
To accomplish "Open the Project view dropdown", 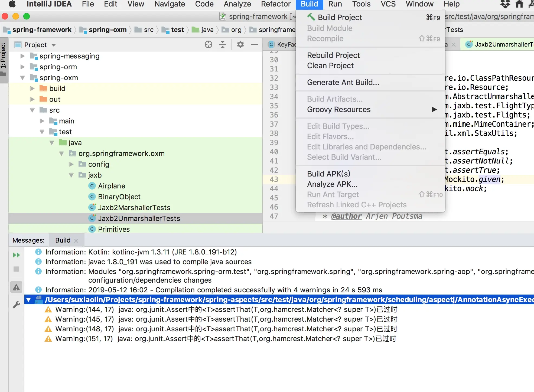I will coord(54,45).
